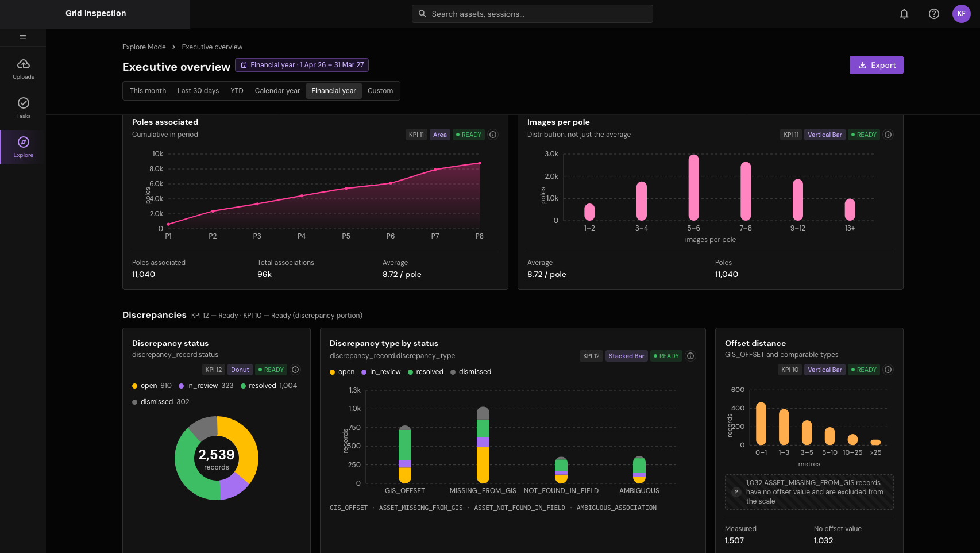This screenshot has width=980, height=553.
Task: Go to Uploads in the sidebar
Action: click(x=23, y=69)
